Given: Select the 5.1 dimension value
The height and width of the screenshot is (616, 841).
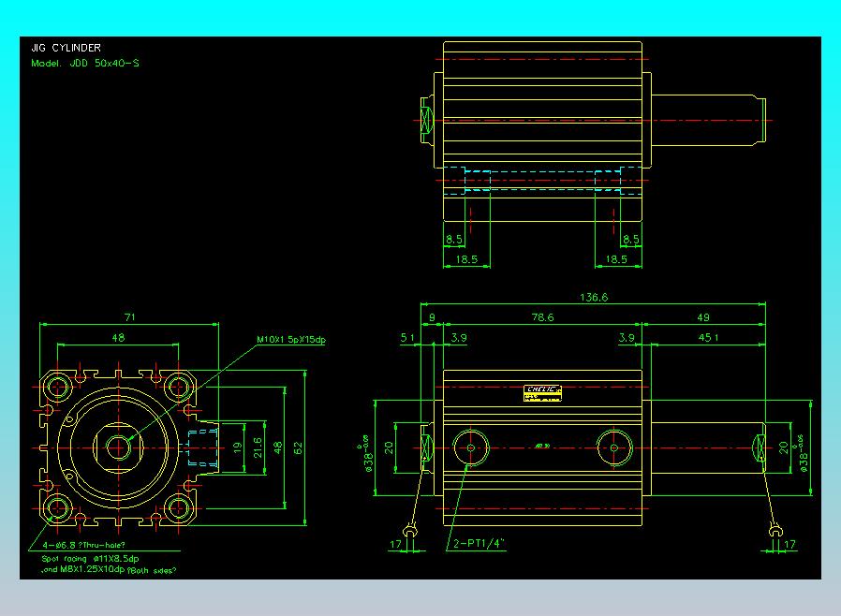Looking at the screenshot, I should click(407, 338).
